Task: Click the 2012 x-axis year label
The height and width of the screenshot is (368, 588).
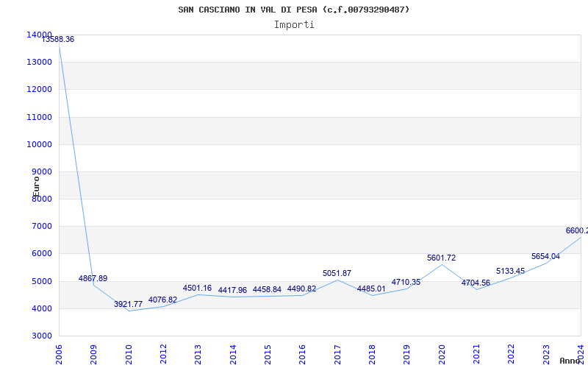Action: (163, 355)
